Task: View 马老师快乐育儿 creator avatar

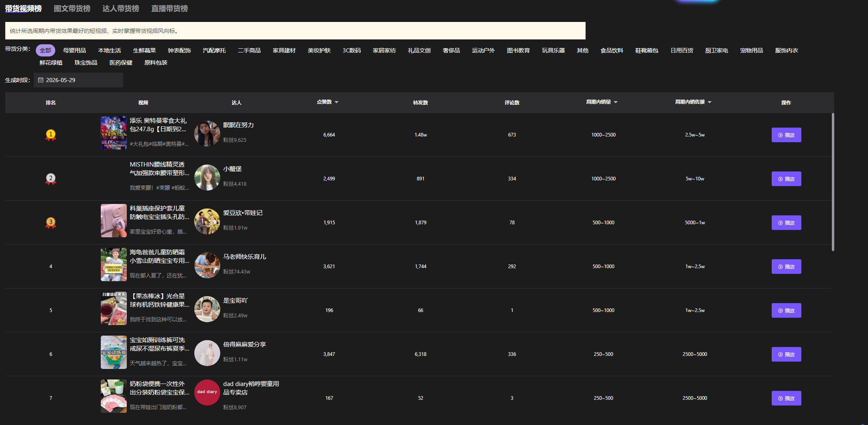Action: pos(207,265)
